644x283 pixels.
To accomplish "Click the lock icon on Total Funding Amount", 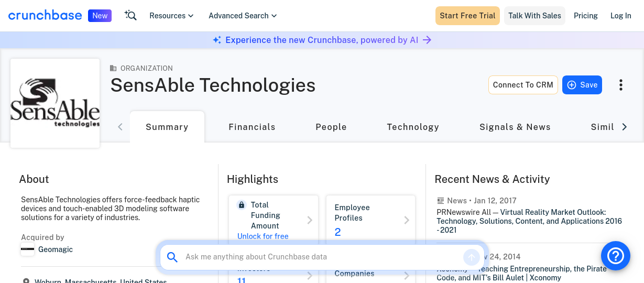I will 242,205.
